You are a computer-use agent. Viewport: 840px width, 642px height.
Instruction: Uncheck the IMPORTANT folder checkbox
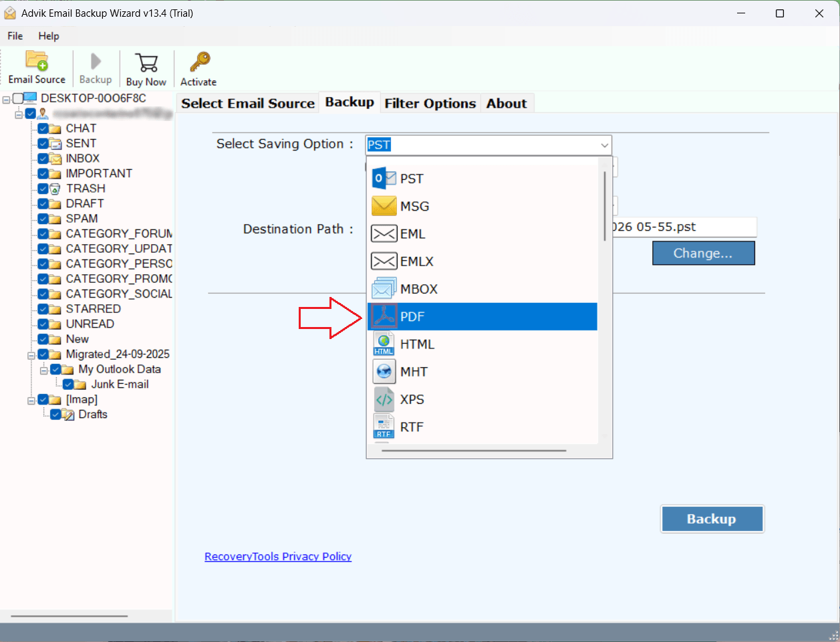(x=43, y=173)
